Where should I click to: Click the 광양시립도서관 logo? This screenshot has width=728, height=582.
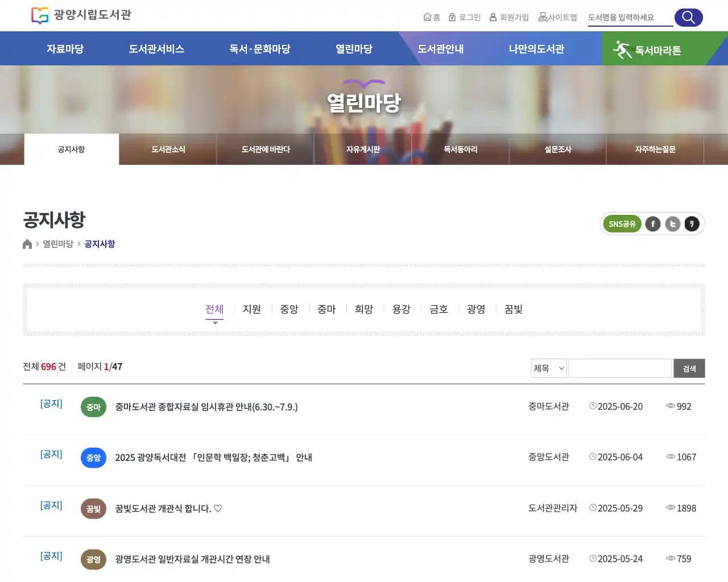point(81,15)
